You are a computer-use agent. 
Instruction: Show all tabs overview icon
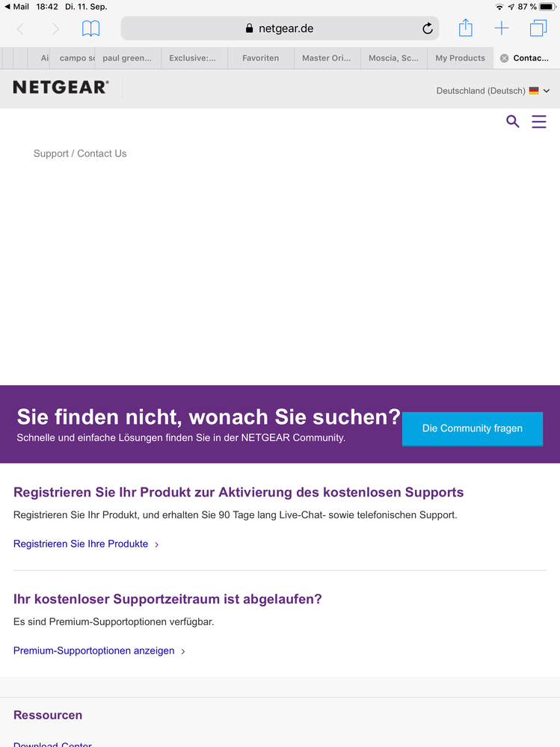tap(538, 28)
